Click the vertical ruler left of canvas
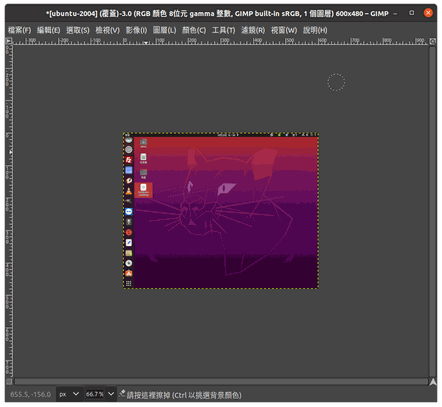 point(9,211)
